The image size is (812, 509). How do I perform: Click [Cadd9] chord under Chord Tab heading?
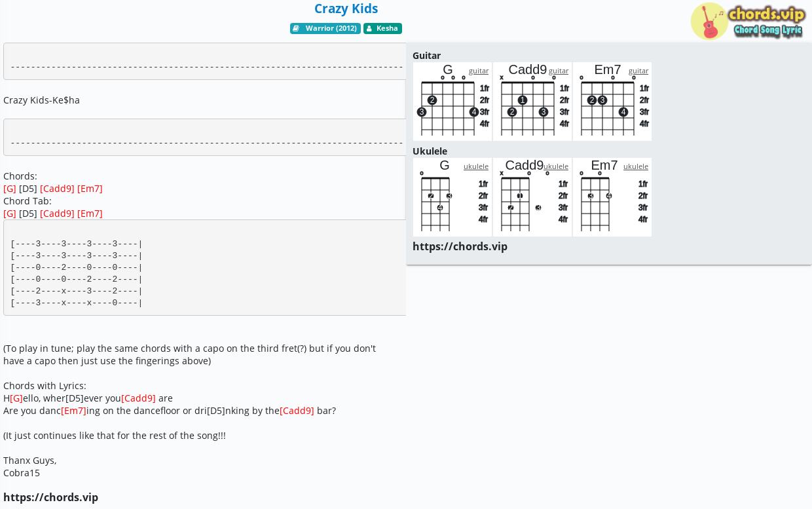(x=57, y=214)
